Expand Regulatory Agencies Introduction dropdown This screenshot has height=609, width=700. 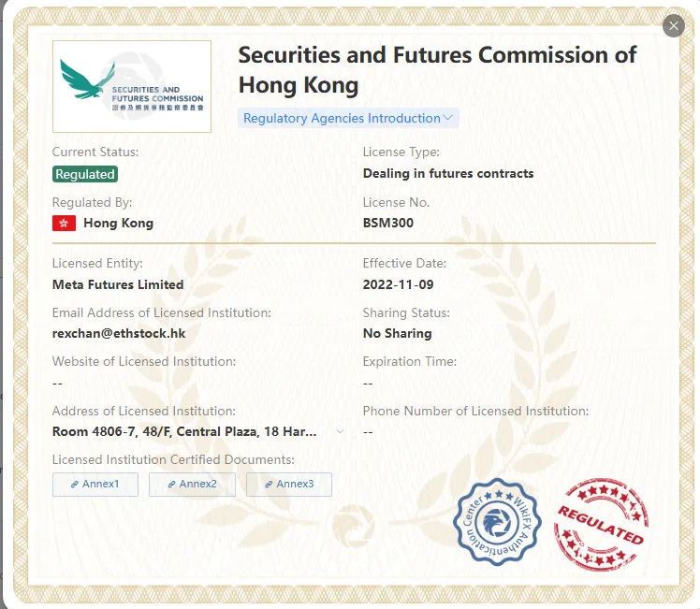click(348, 118)
